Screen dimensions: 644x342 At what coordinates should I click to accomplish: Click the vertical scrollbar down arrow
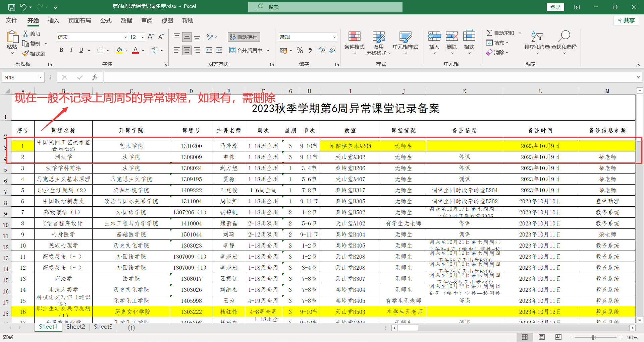click(x=640, y=320)
